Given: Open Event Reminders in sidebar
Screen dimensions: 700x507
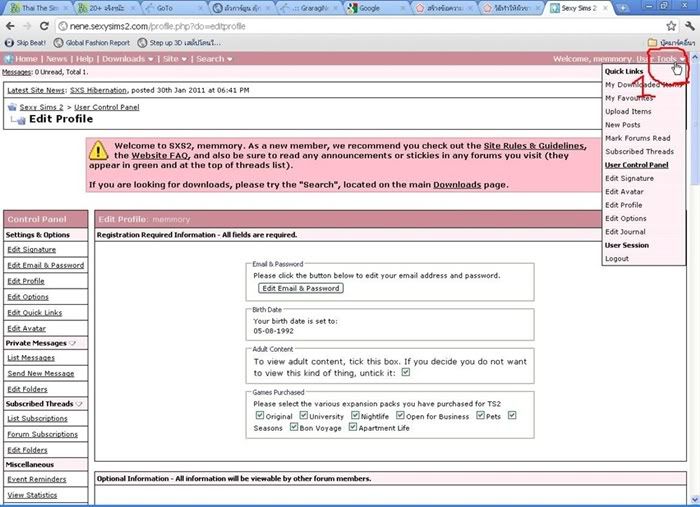Looking at the screenshot, I should [x=37, y=479].
